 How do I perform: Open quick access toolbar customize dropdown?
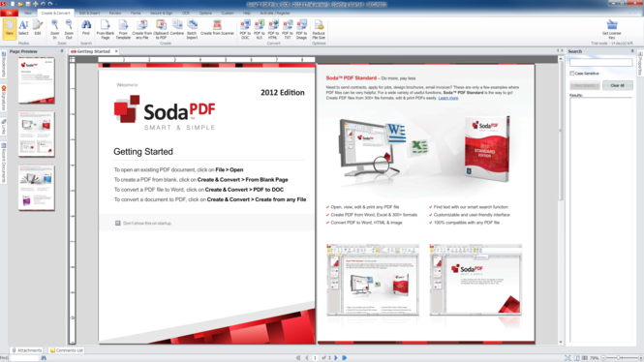point(56,4)
